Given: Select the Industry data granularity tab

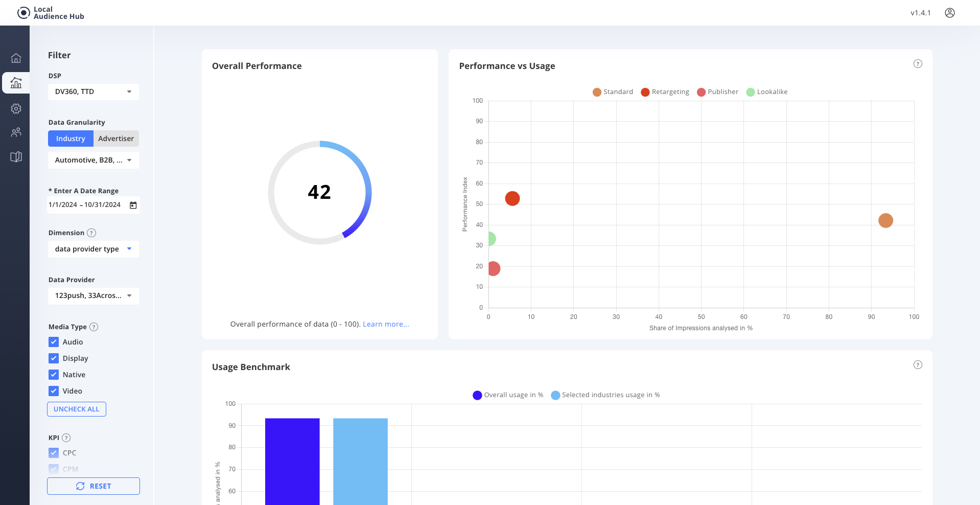Looking at the screenshot, I should 71,139.
